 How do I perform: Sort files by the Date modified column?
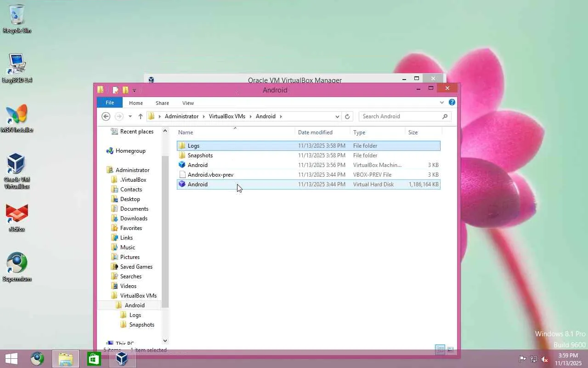click(322, 132)
